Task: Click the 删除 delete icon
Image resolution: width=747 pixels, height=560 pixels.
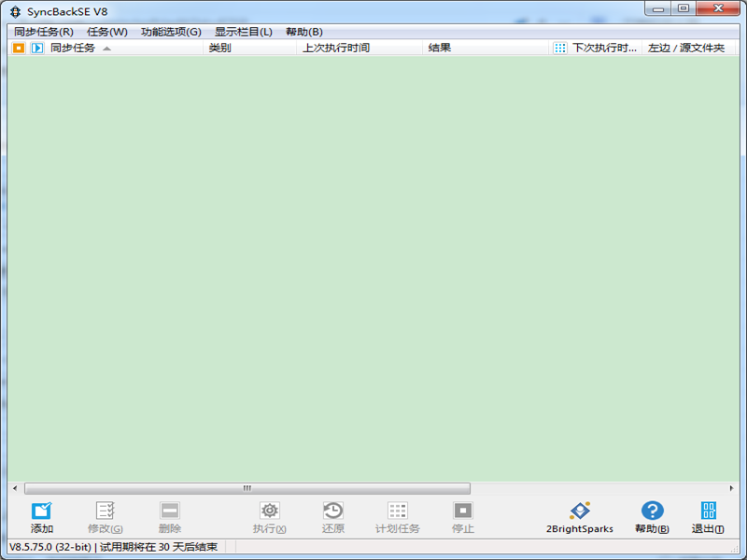Action: (x=170, y=511)
